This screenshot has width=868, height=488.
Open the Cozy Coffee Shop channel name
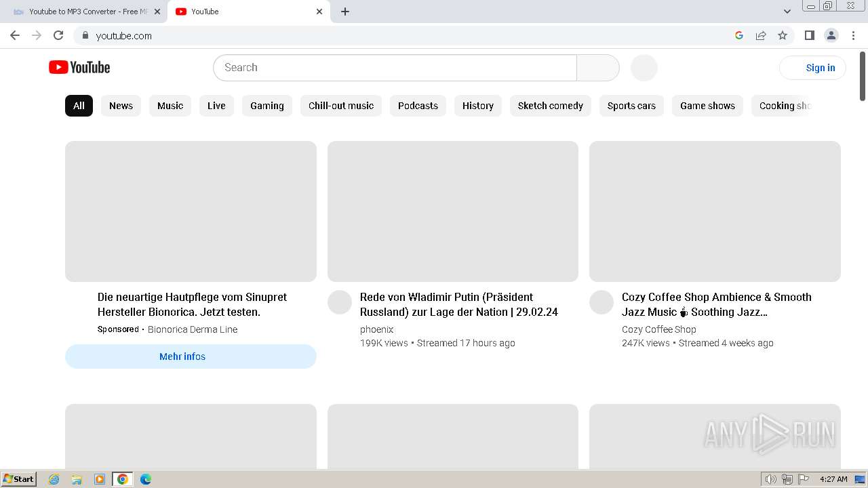pyautogui.click(x=659, y=329)
